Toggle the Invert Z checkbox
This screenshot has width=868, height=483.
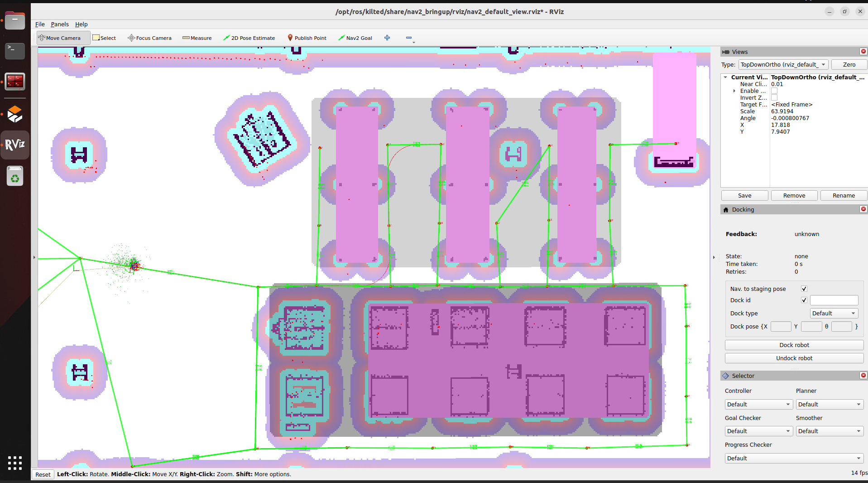point(774,98)
